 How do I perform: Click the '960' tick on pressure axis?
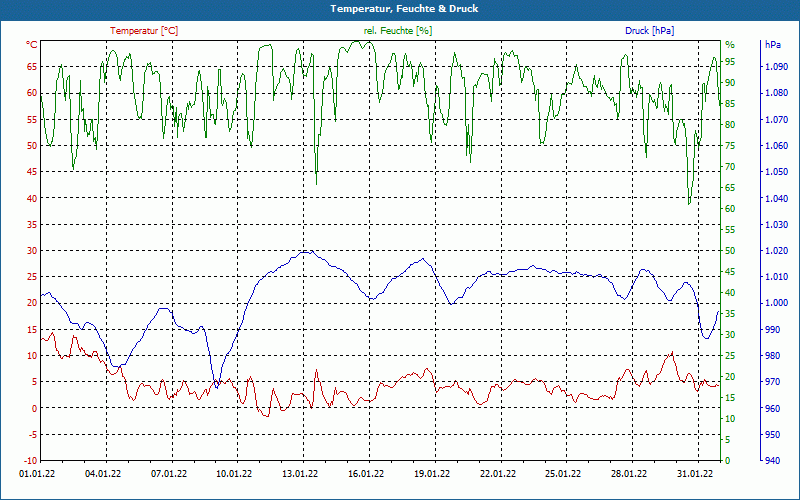(774, 408)
